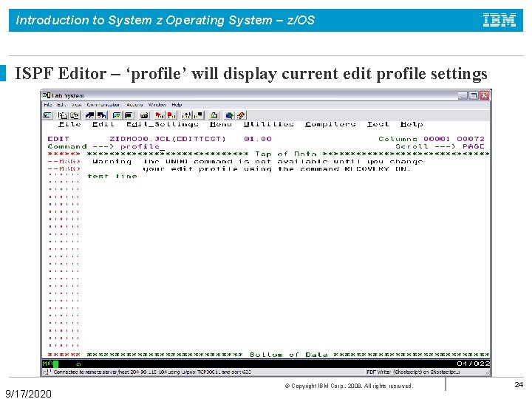Open the File menu in window menu bar

click(47, 105)
